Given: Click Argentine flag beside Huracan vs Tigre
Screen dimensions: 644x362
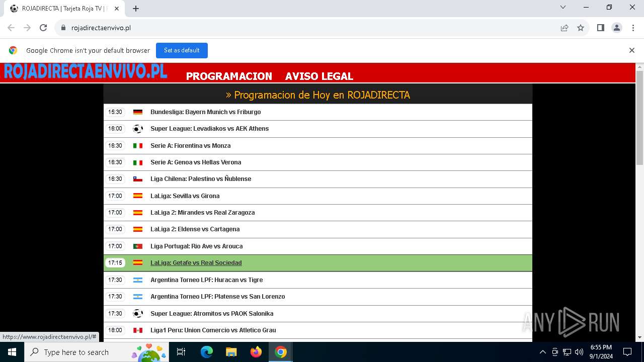Looking at the screenshot, I should click(138, 280).
